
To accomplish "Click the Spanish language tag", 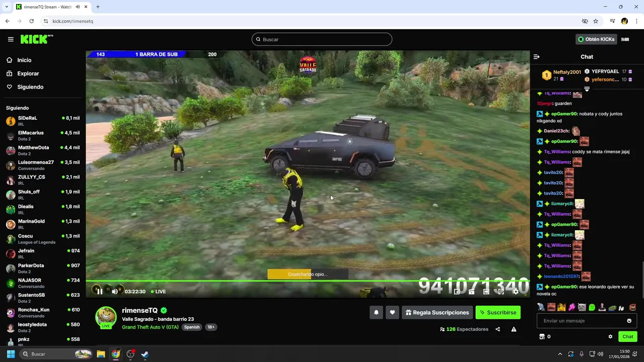I will click(192, 327).
